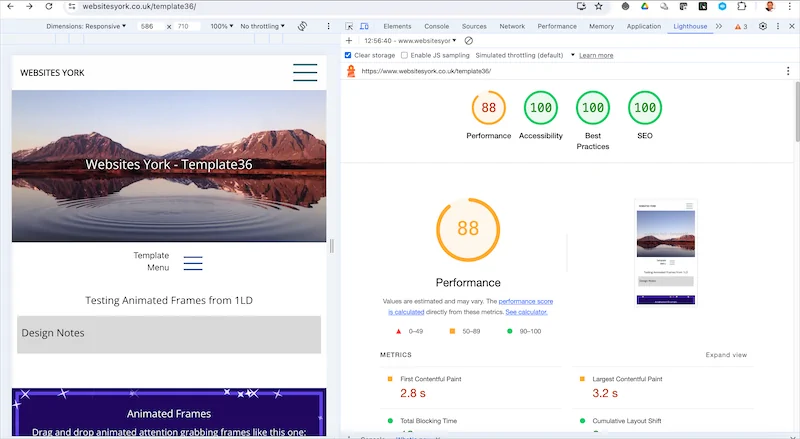The width and height of the screenshot is (800, 439).
Task: Enable JS sampling checkbox
Action: coord(404,55)
